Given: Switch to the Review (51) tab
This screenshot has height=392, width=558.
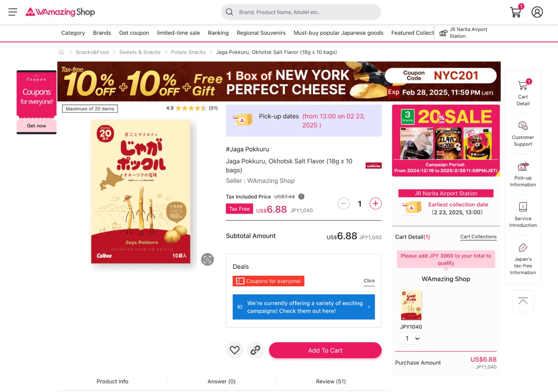Looking at the screenshot, I should click(331, 381).
